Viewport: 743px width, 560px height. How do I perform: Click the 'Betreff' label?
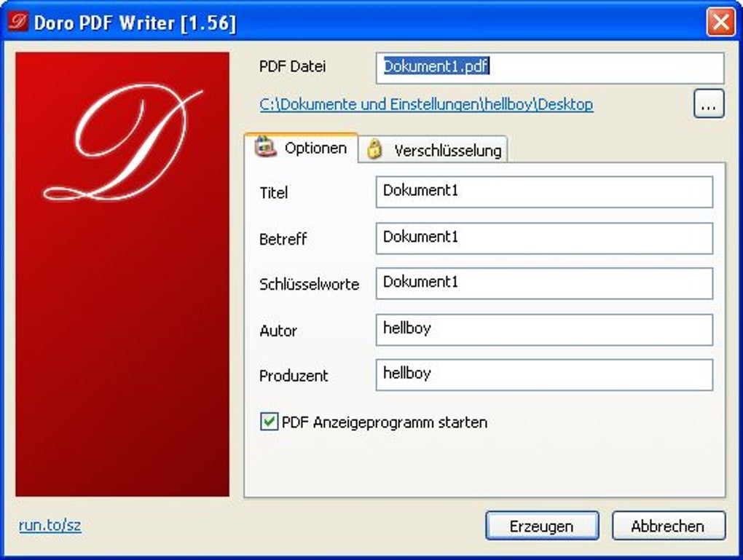pyautogui.click(x=283, y=238)
